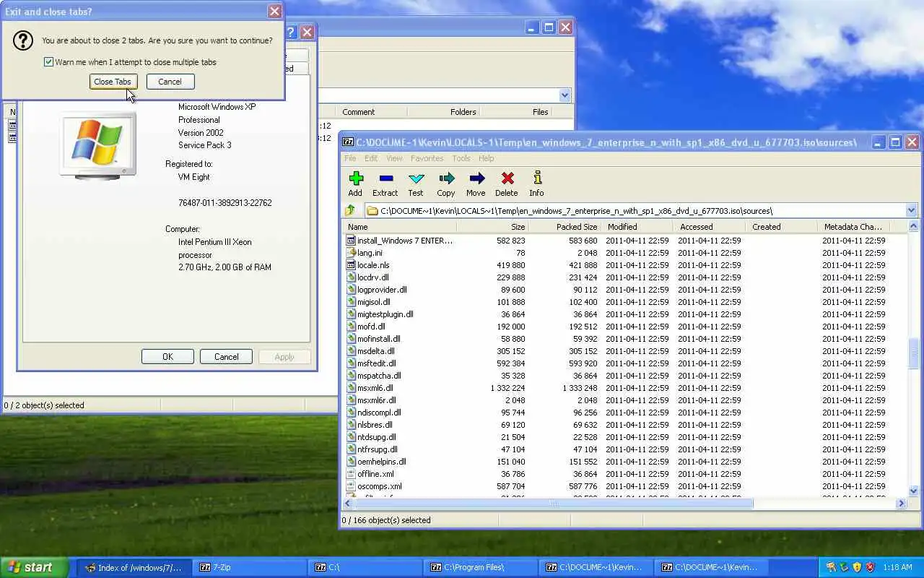This screenshot has height=578, width=924.
Task: Click the Start button
Action: (x=34, y=567)
